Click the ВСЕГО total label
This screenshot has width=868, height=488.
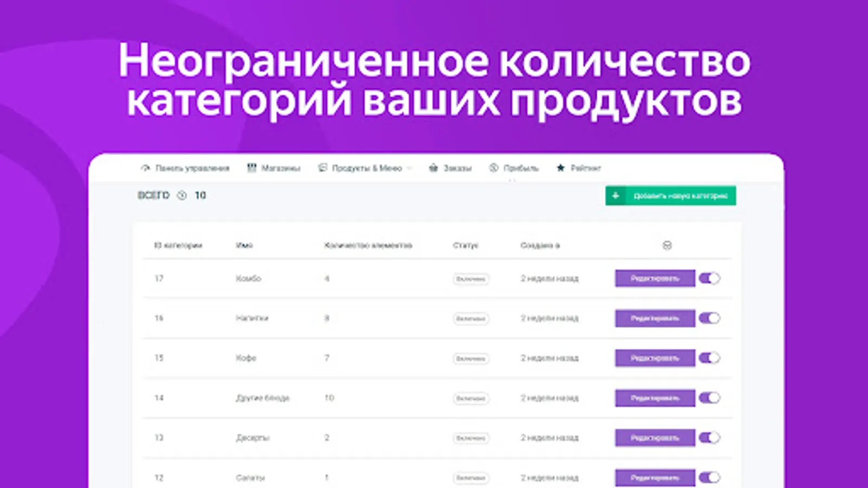pyautogui.click(x=154, y=195)
